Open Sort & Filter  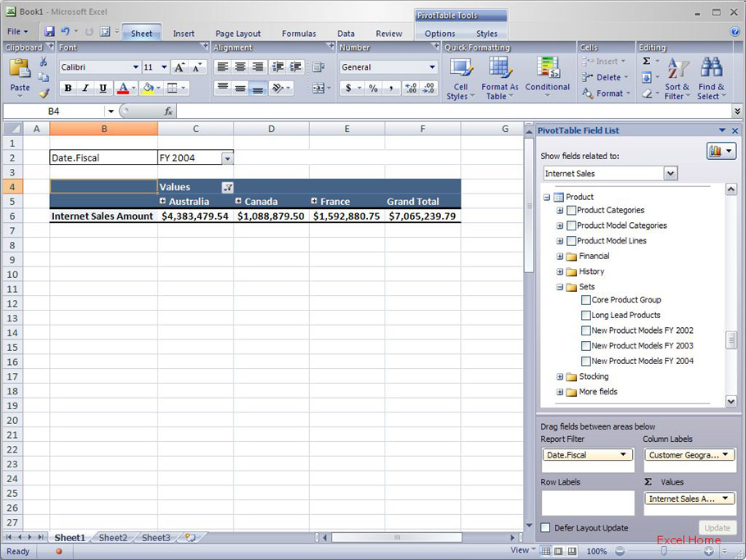pyautogui.click(x=677, y=79)
